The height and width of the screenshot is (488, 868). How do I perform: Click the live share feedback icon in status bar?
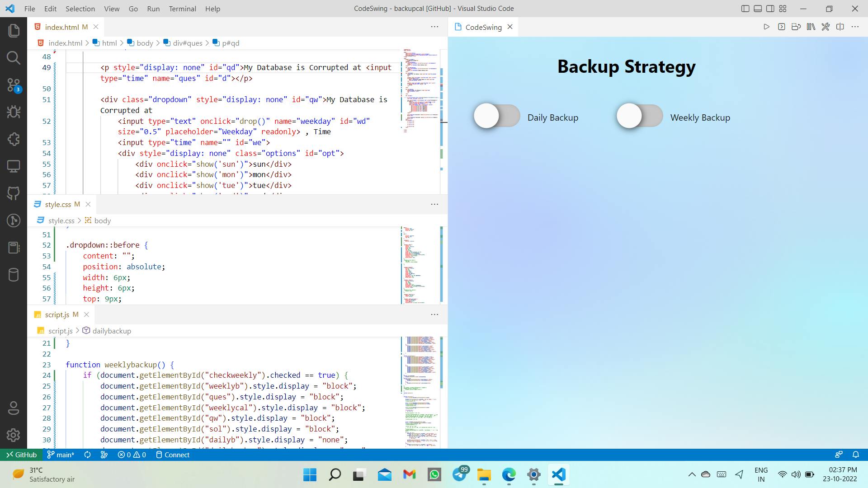pos(839,455)
